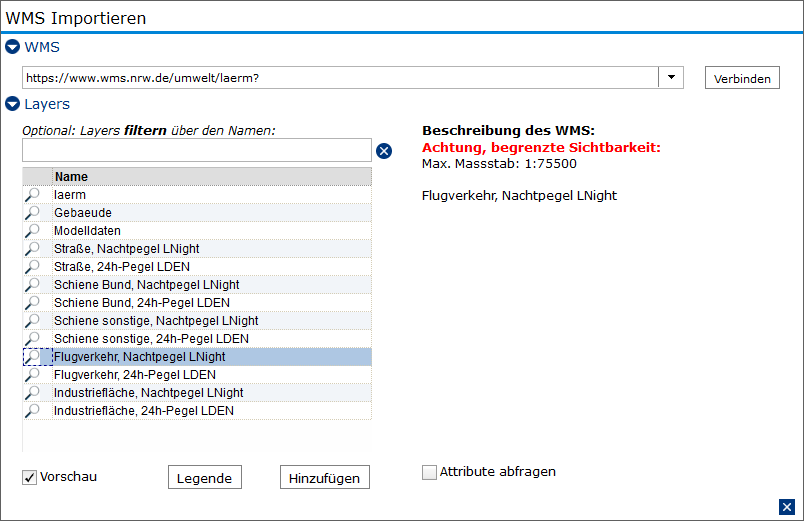Open the WMS URL dropdown list
This screenshot has width=804, height=521.
tap(671, 77)
